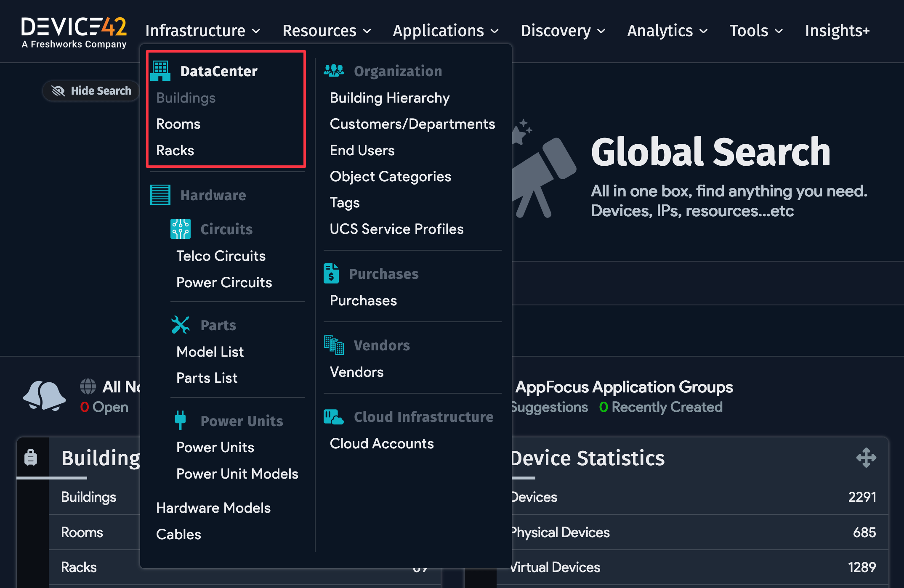Open the Racks page
This screenshot has width=904, height=588.
[x=175, y=150]
